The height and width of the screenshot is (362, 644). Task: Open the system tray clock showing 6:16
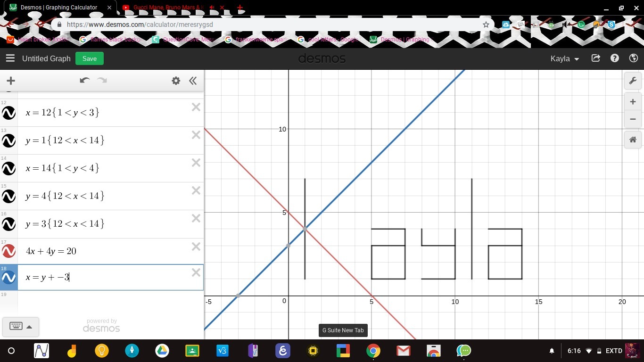click(x=574, y=351)
